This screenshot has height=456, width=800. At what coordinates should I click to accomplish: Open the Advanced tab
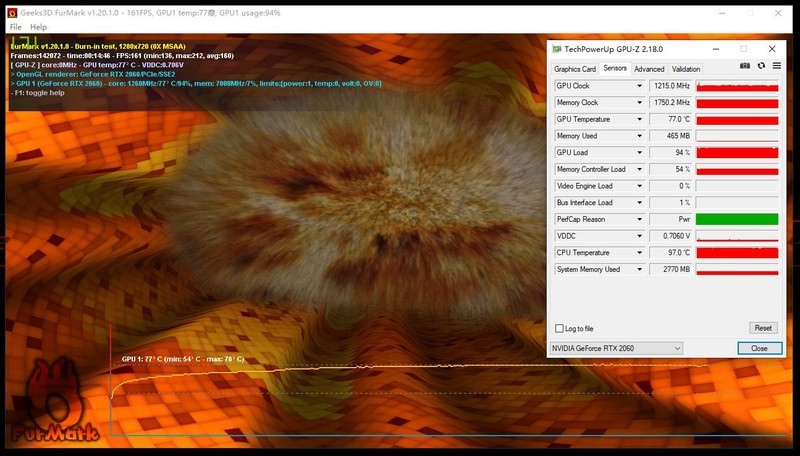(649, 69)
